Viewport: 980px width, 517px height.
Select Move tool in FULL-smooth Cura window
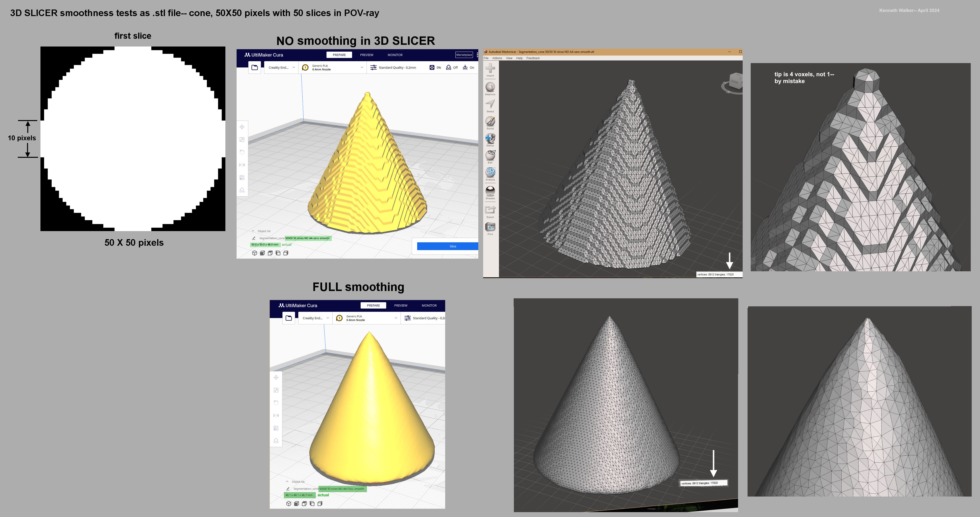point(276,377)
